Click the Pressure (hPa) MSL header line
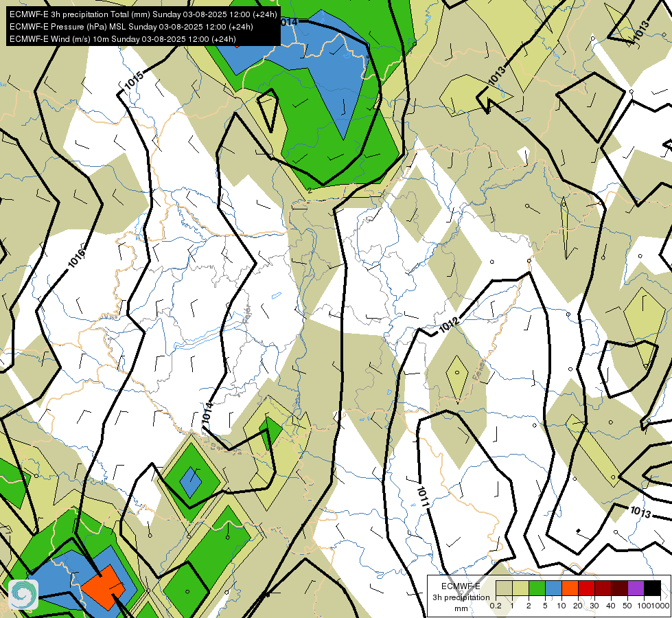This screenshot has height=618, width=672. point(131,27)
